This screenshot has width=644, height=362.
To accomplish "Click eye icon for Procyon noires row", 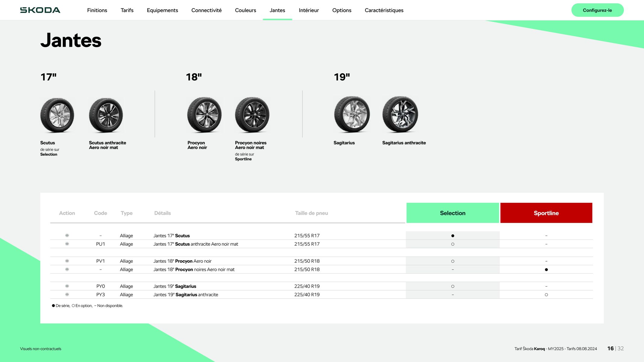I will [x=67, y=269].
